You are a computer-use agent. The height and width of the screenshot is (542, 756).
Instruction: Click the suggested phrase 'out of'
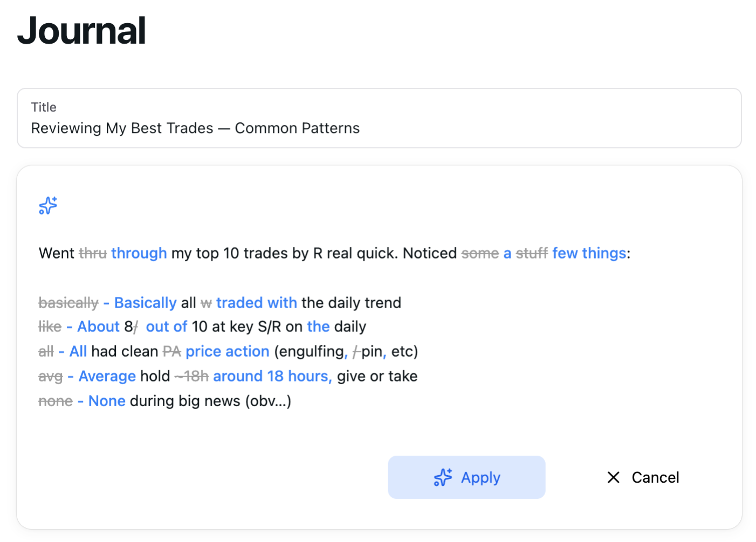[167, 326]
